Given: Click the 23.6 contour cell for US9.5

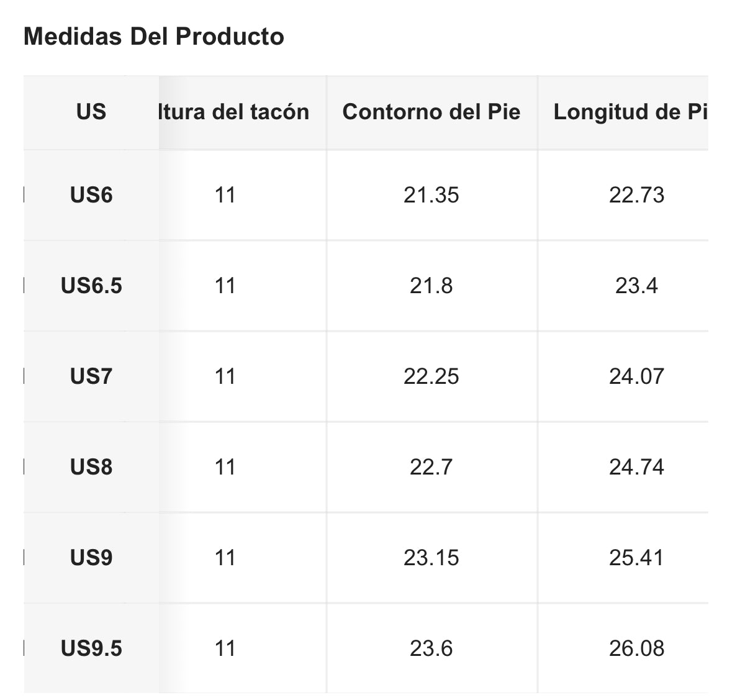Looking at the screenshot, I should (432, 648).
